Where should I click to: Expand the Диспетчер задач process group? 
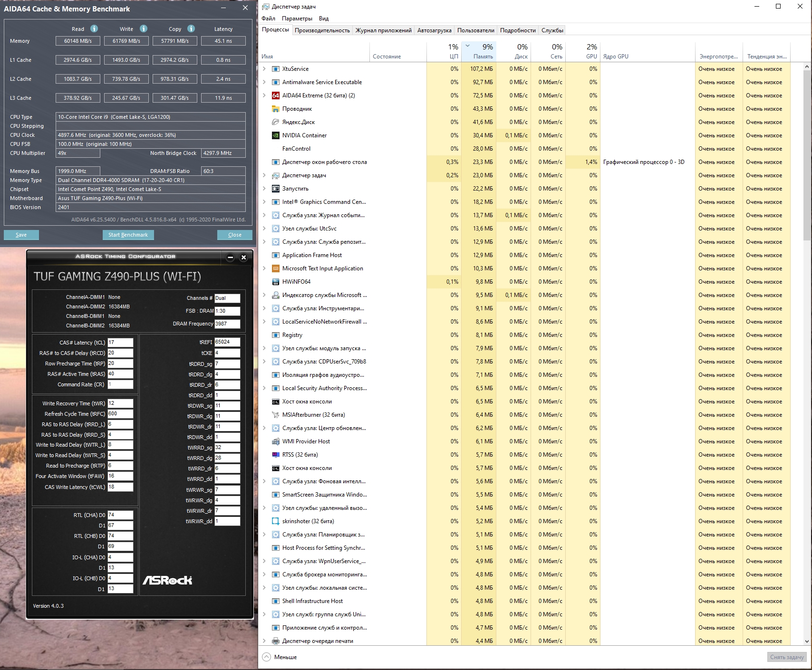click(x=264, y=175)
